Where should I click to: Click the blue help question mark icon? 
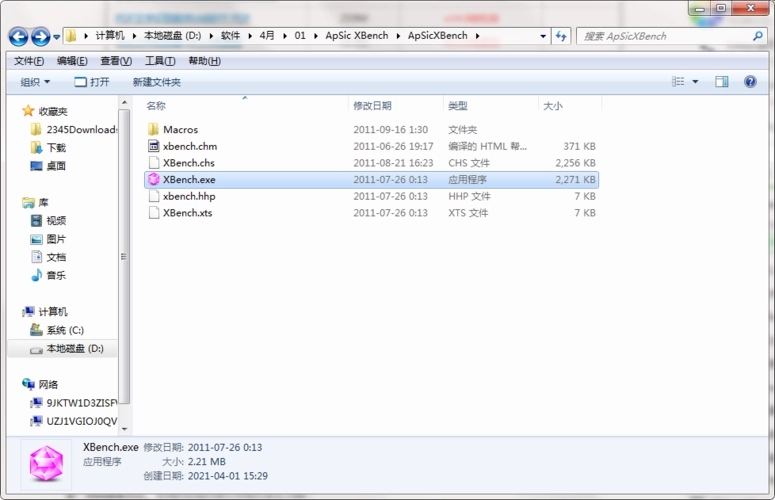750,82
